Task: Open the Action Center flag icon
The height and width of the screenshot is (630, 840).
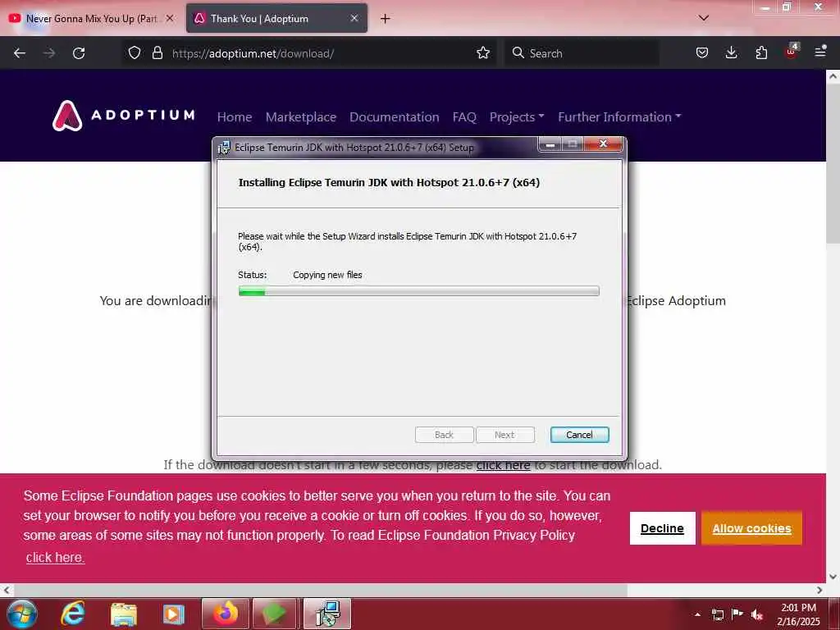Action: tap(737, 614)
